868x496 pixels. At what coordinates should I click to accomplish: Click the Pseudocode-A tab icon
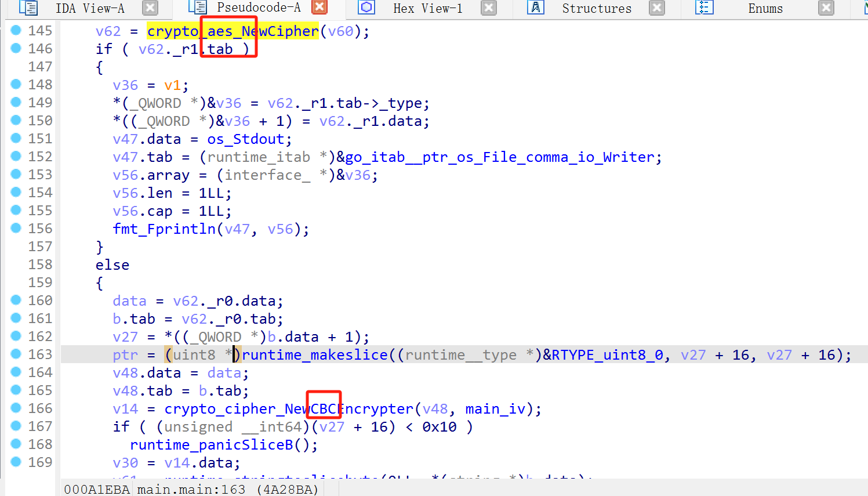click(198, 8)
